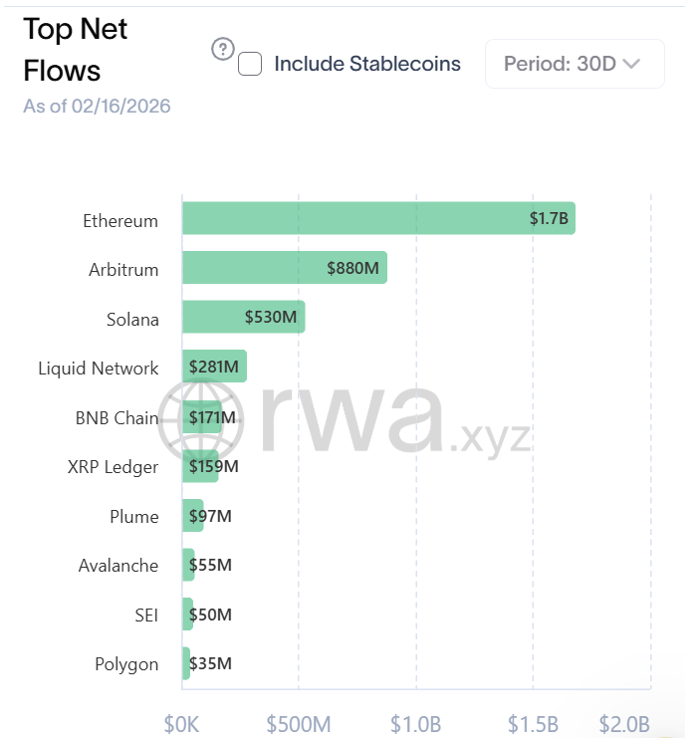Click the Liquid Network $281M bar
700x742 pixels.
click(214, 367)
